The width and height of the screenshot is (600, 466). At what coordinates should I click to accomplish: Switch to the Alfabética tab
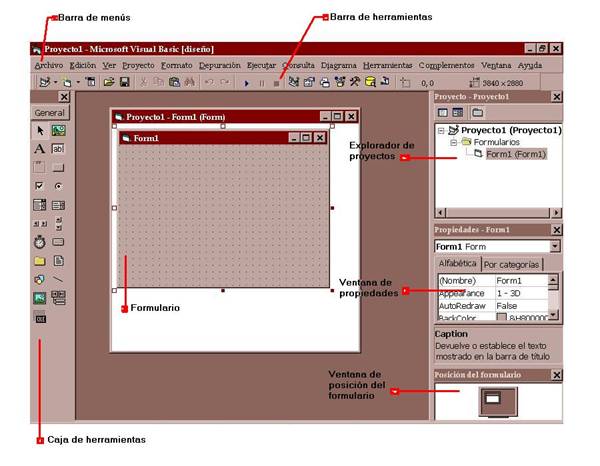[457, 263]
